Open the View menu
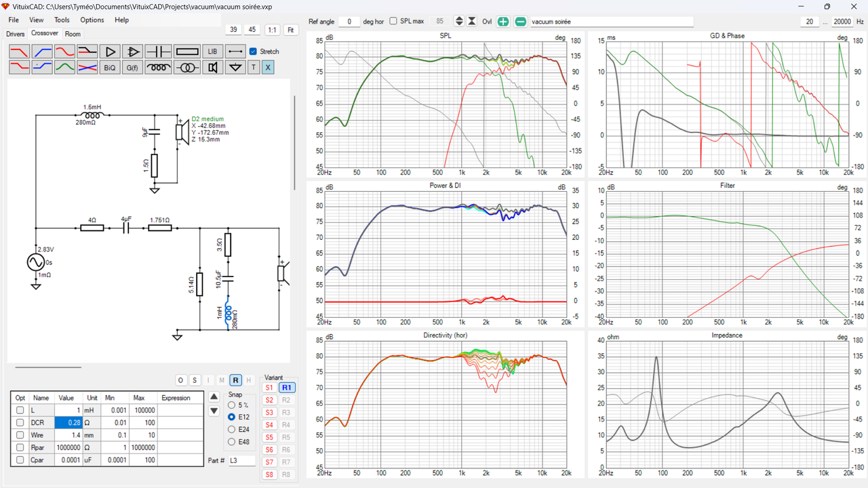This screenshot has width=868, height=488. [x=37, y=20]
